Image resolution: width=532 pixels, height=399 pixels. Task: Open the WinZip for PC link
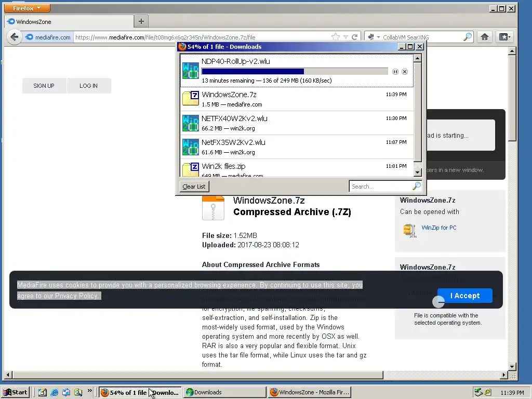pyautogui.click(x=438, y=228)
